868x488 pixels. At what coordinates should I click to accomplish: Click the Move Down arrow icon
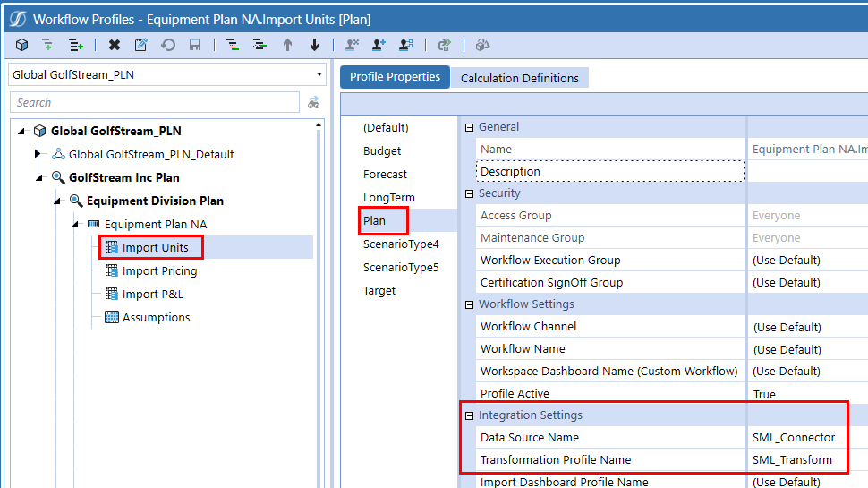coord(314,45)
